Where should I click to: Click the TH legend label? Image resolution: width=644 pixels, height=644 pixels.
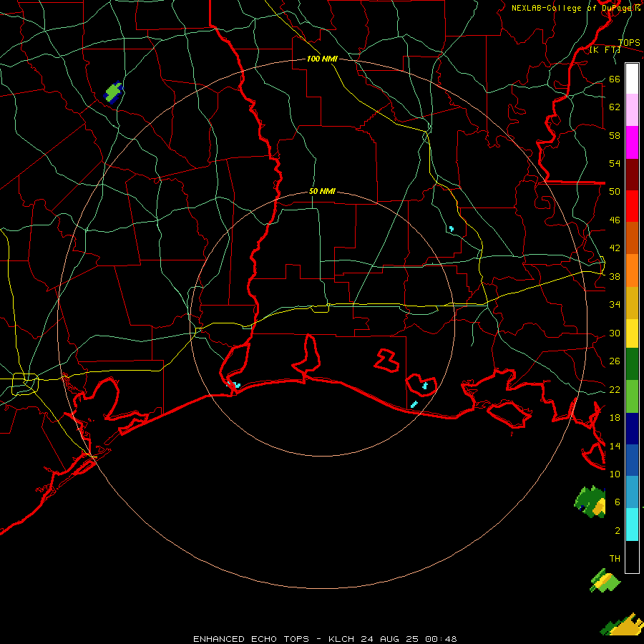pos(615,558)
